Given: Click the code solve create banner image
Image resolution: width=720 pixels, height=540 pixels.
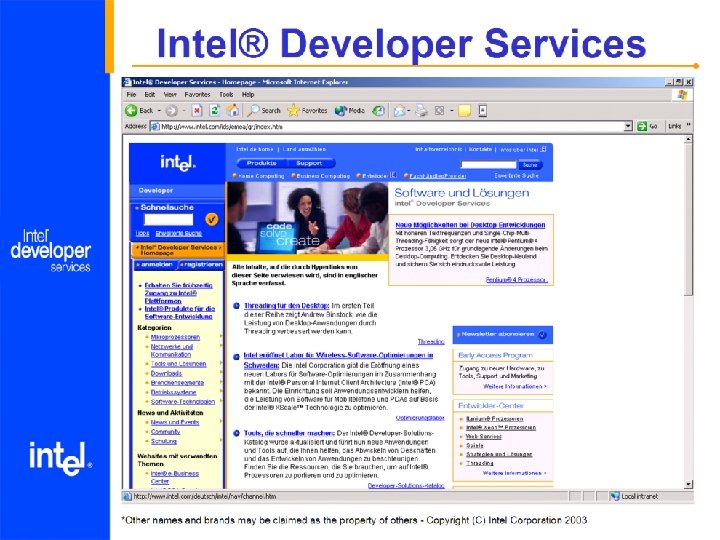Looking at the screenshot, I should [x=307, y=218].
